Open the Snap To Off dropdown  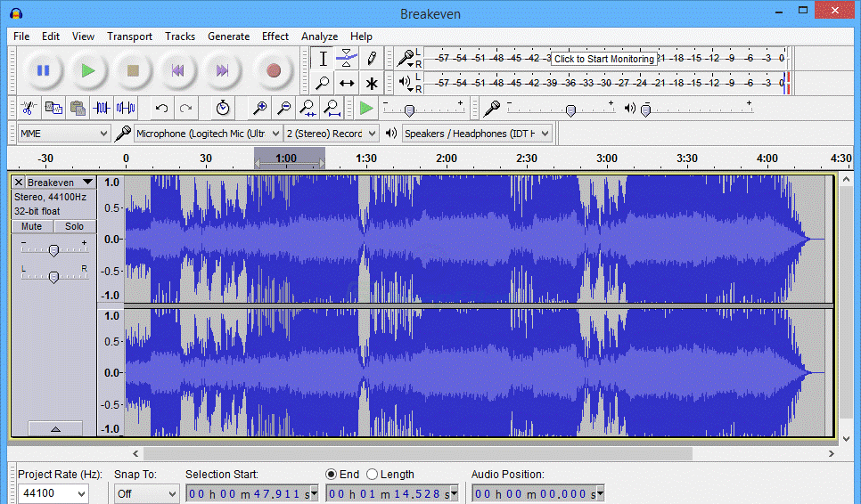pos(146,493)
